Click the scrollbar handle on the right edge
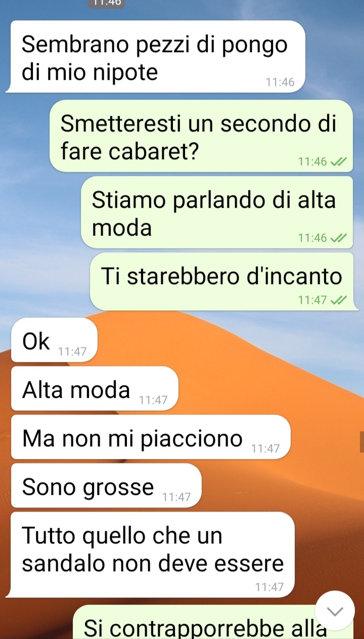This screenshot has width=364, height=639. pos(361,442)
